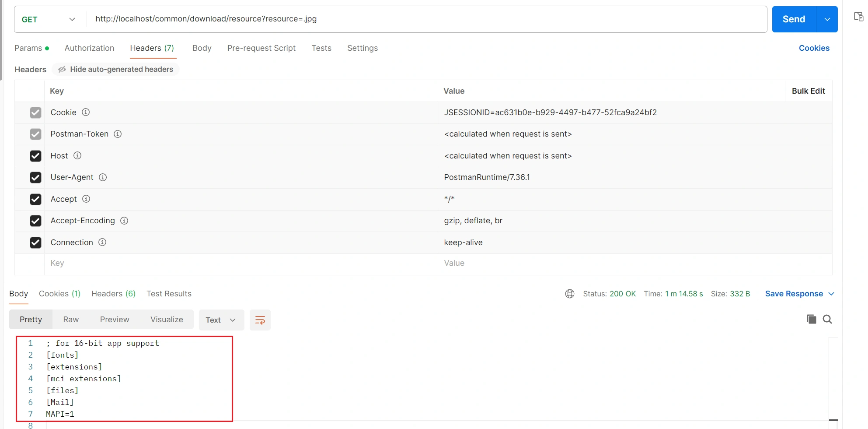Click the globe network icon beside Status
Viewport: 868px width, 429px height.
point(569,294)
